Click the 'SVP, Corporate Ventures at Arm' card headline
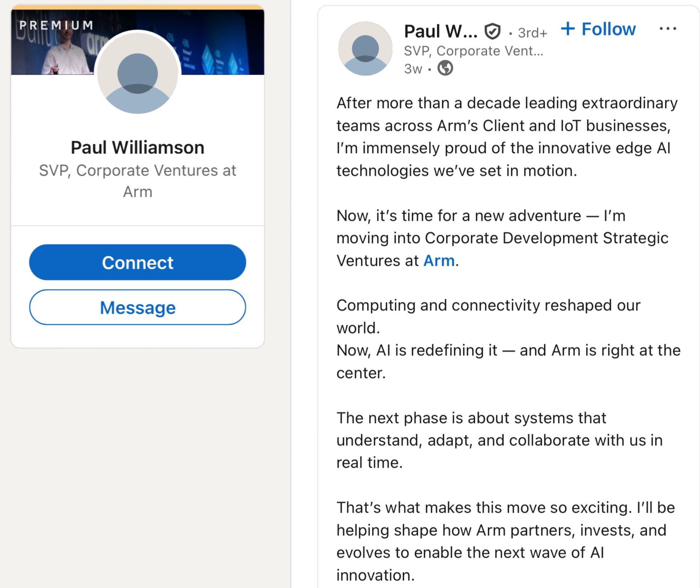700x588 pixels. point(138,181)
